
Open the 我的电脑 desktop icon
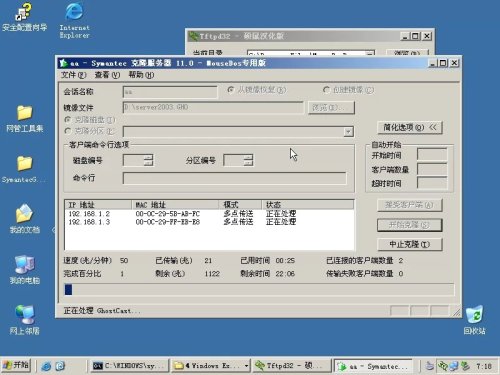(x=24, y=270)
